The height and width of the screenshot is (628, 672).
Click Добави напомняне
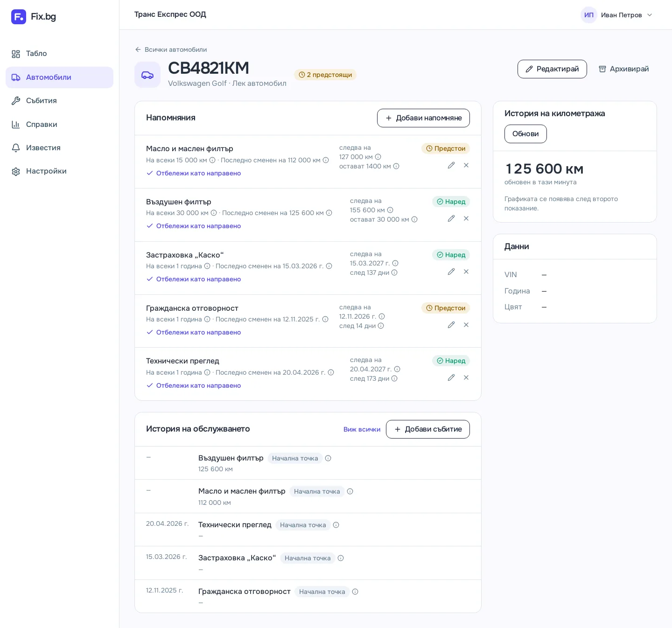pyautogui.click(x=423, y=118)
